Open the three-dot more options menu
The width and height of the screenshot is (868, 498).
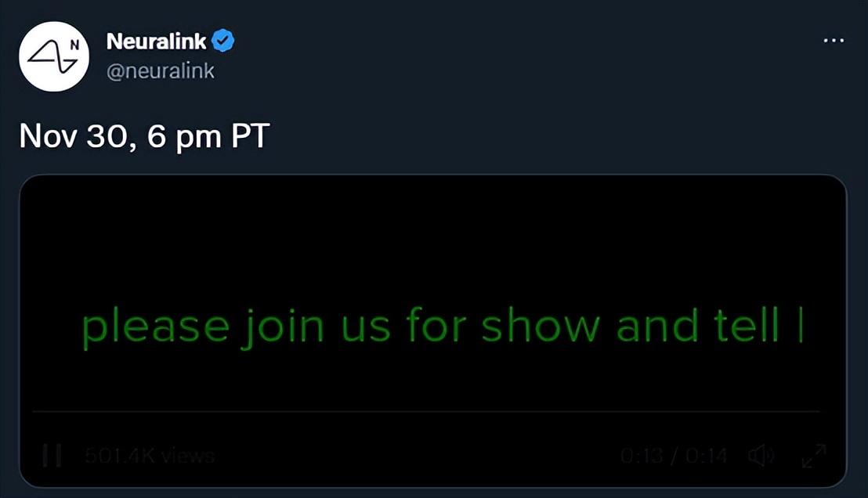(834, 41)
